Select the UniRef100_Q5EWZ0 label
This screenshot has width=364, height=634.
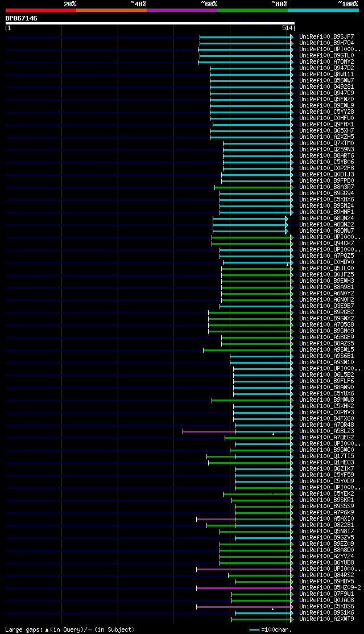327,100
